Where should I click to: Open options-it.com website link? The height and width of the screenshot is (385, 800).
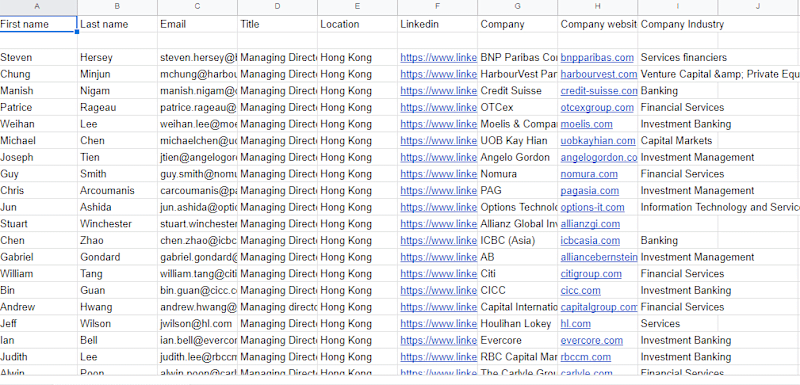592,208
